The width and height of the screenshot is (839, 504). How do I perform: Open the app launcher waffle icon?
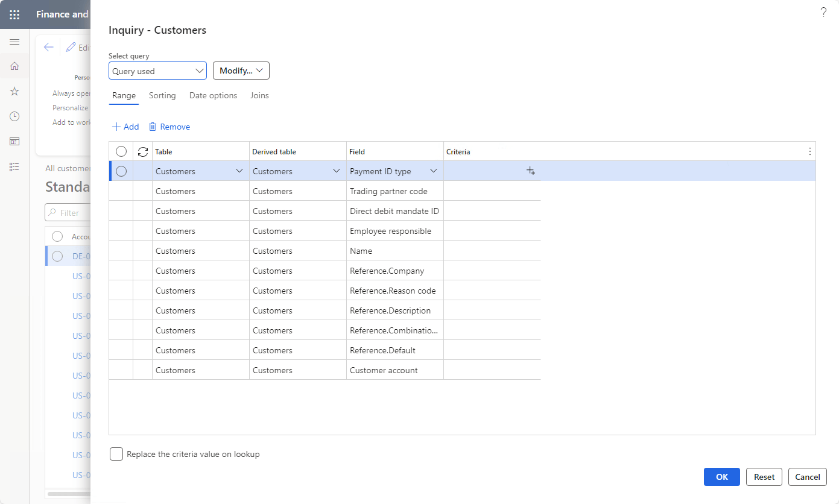point(14,14)
